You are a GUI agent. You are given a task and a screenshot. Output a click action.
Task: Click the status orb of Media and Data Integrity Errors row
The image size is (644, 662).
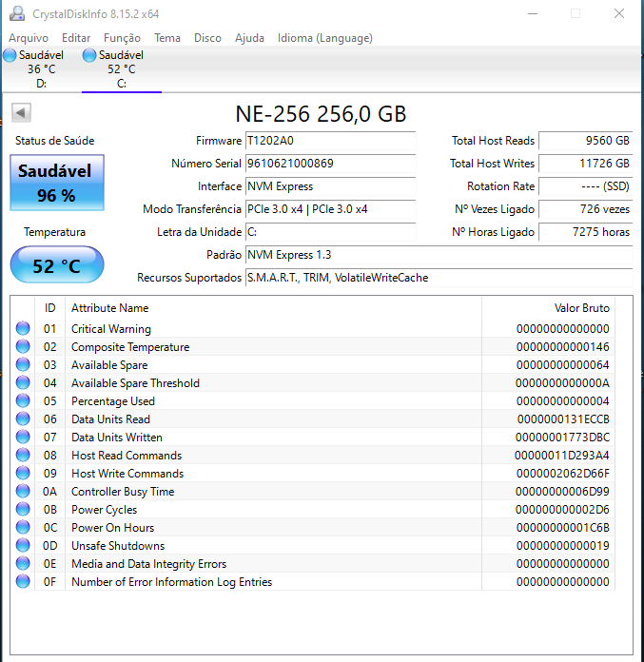pyautogui.click(x=23, y=564)
